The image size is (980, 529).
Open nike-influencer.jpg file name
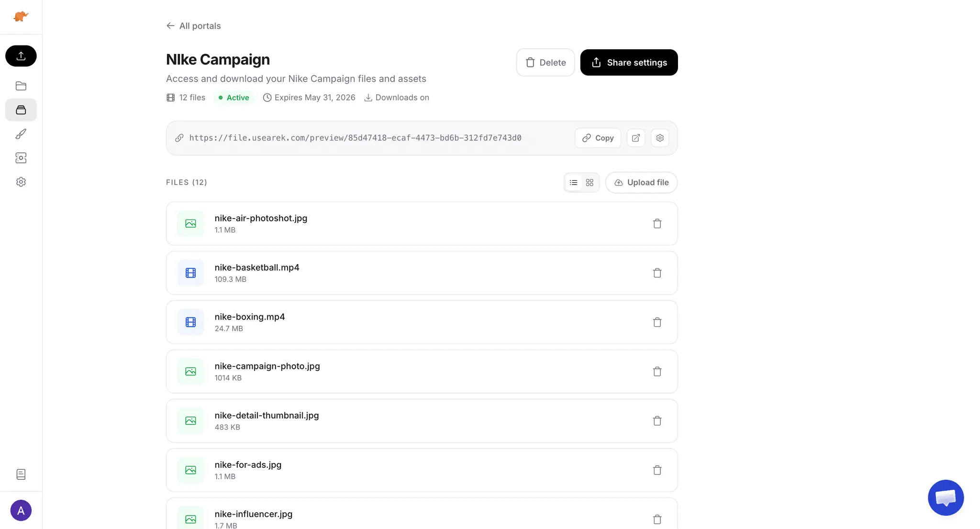[x=254, y=514]
